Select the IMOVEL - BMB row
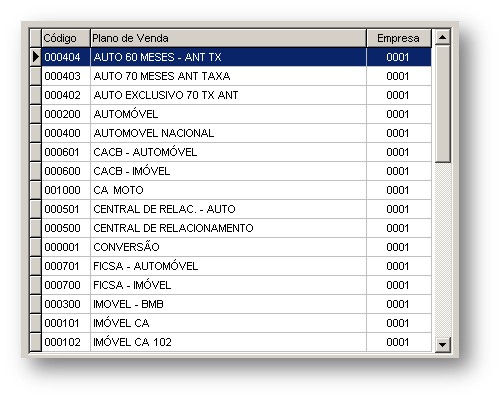This screenshot has width=501, height=400. [x=236, y=304]
